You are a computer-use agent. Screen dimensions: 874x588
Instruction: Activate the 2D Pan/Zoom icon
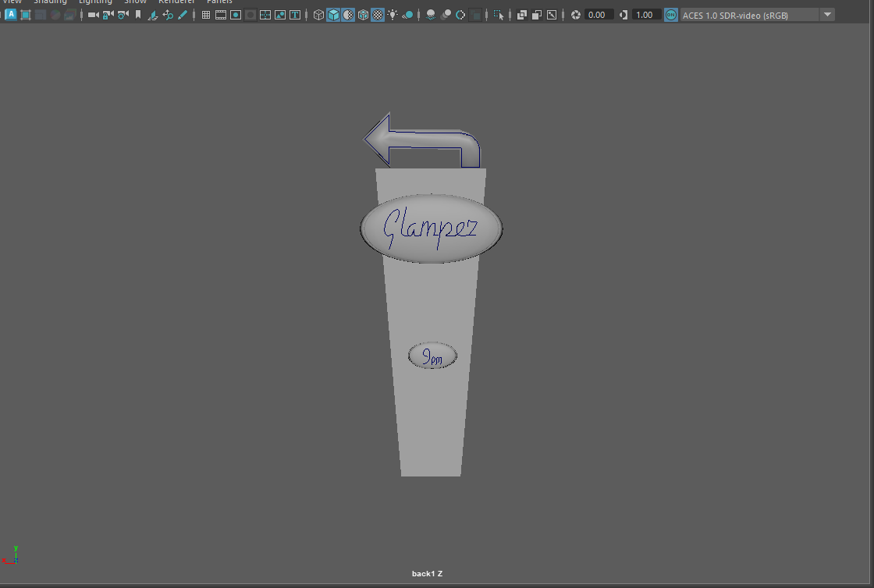pos(168,15)
